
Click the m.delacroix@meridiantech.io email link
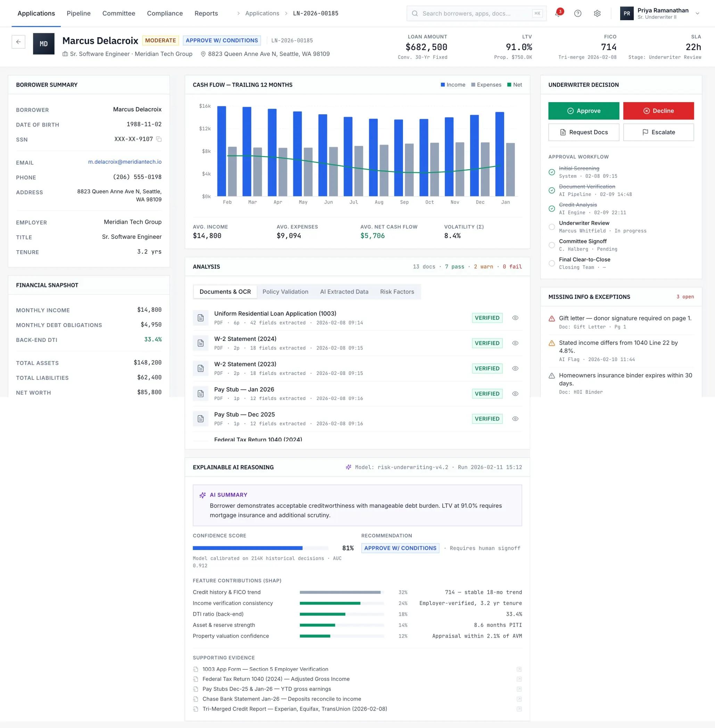(125, 162)
